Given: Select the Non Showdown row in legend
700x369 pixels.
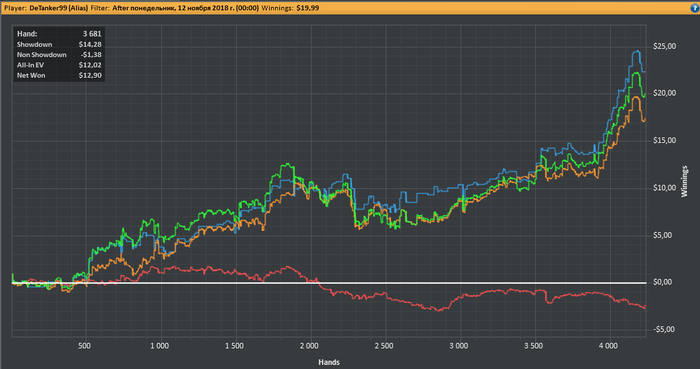Looking at the screenshot, I should coord(59,54).
